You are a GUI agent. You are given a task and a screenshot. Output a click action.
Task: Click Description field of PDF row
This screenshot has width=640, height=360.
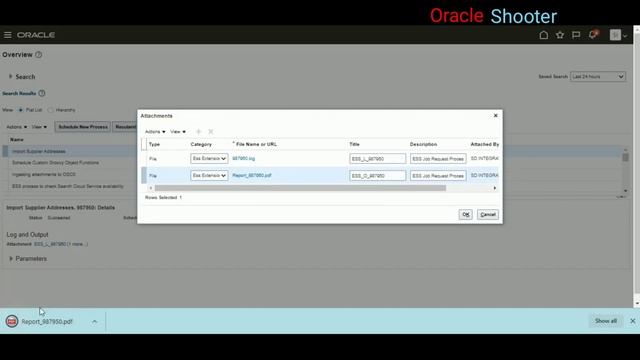coord(438,176)
